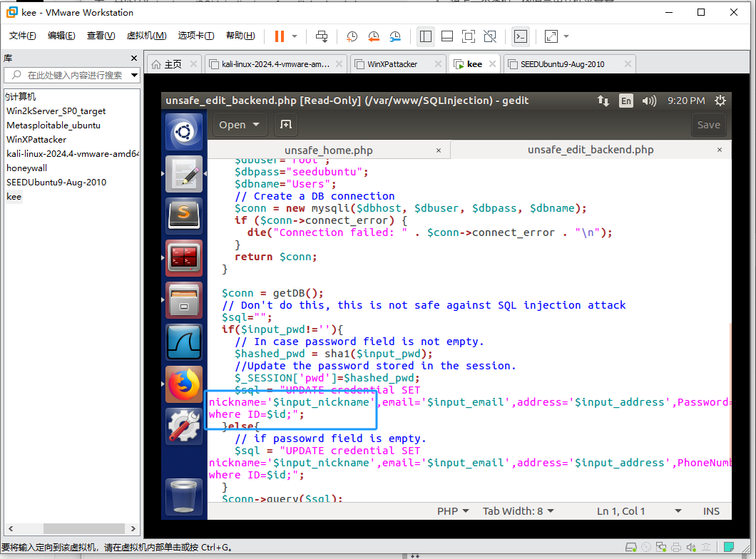
Task: Revert virtual machine to previous snapshot
Action: click(x=374, y=36)
